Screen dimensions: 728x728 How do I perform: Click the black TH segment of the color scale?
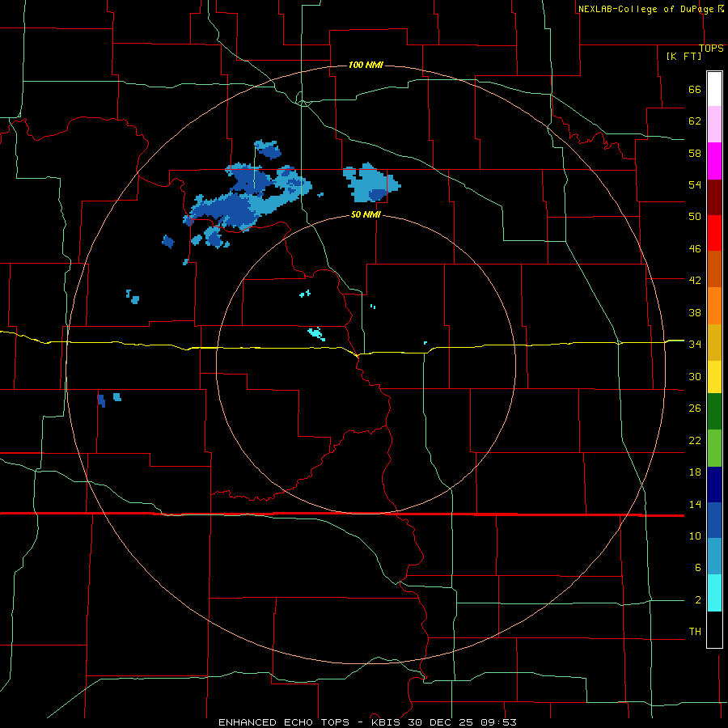click(x=714, y=629)
